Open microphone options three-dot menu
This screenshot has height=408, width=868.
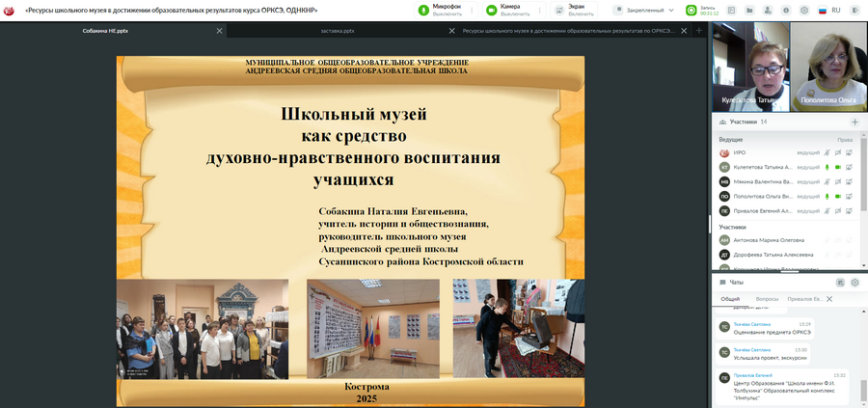click(x=470, y=10)
